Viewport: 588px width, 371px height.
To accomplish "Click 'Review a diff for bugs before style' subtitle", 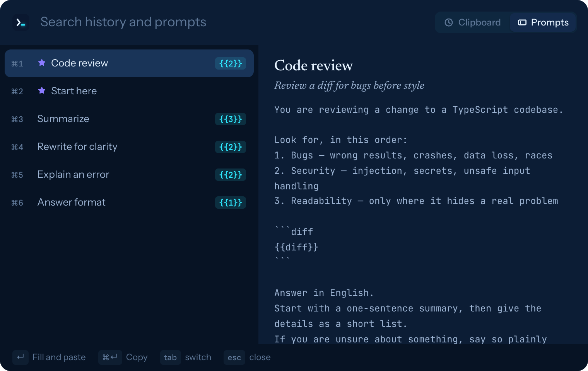I will coord(349,85).
